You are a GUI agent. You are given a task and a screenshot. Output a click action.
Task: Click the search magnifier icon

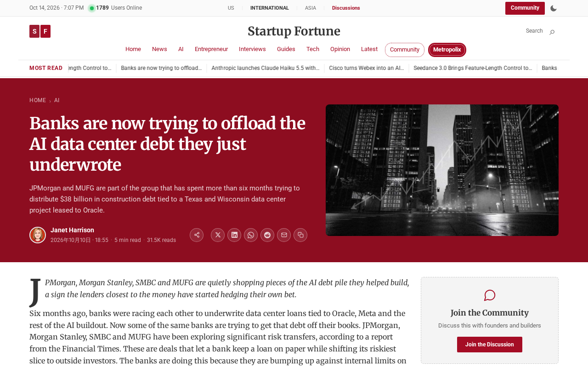tap(552, 32)
